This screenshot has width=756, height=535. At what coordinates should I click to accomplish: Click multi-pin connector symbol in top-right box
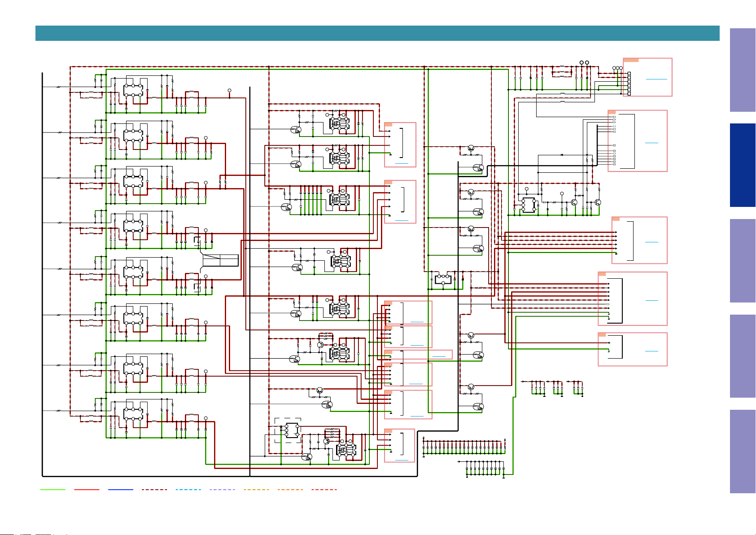click(x=629, y=83)
